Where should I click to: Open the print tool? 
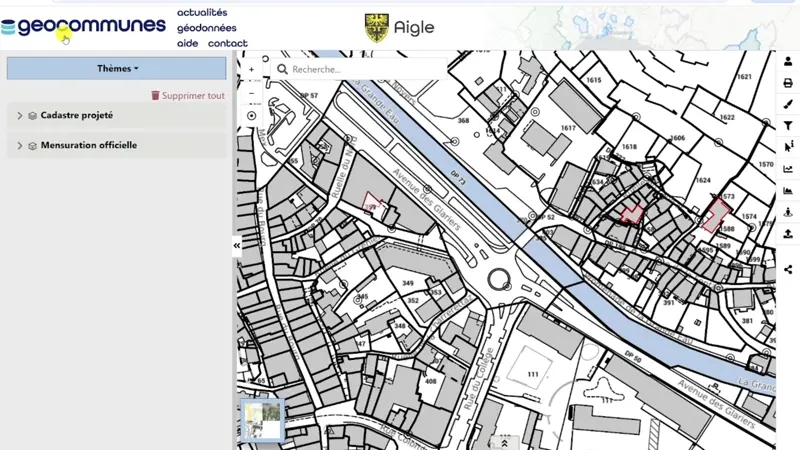[x=788, y=83]
